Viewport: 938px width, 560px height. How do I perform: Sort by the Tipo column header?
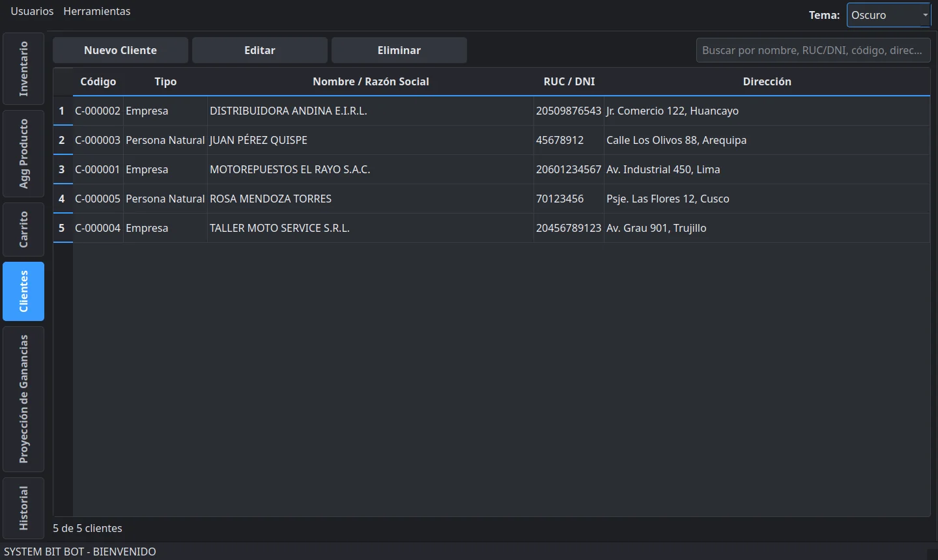pos(165,81)
